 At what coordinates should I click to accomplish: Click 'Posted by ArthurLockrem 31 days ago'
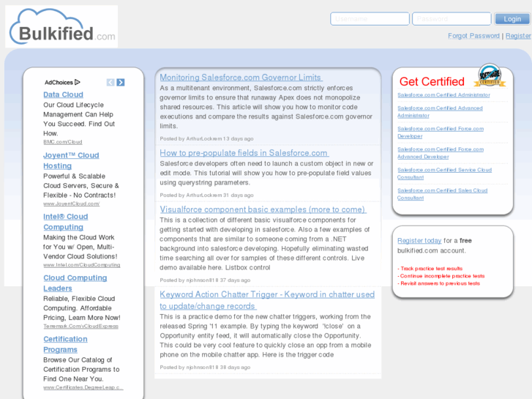[206, 195]
